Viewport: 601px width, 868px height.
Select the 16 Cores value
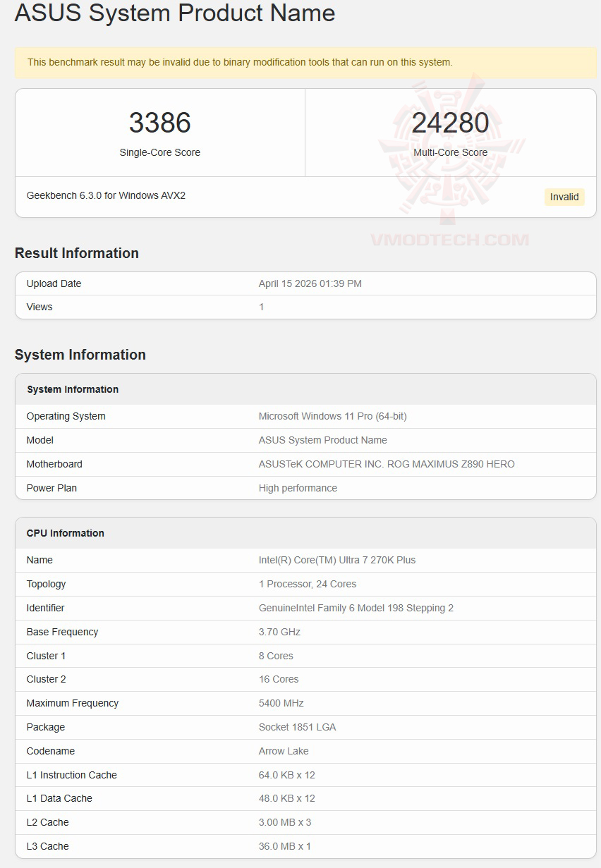tap(279, 679)
